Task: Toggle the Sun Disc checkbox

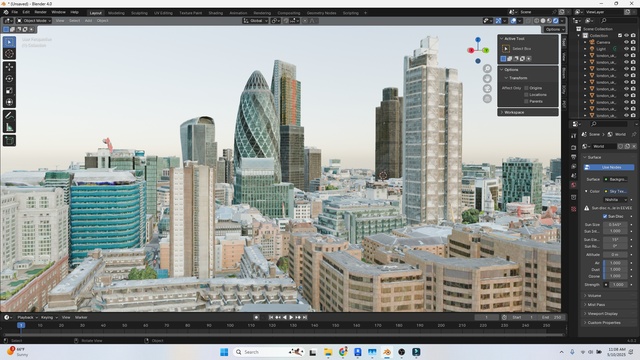Action: coord(605,216)
